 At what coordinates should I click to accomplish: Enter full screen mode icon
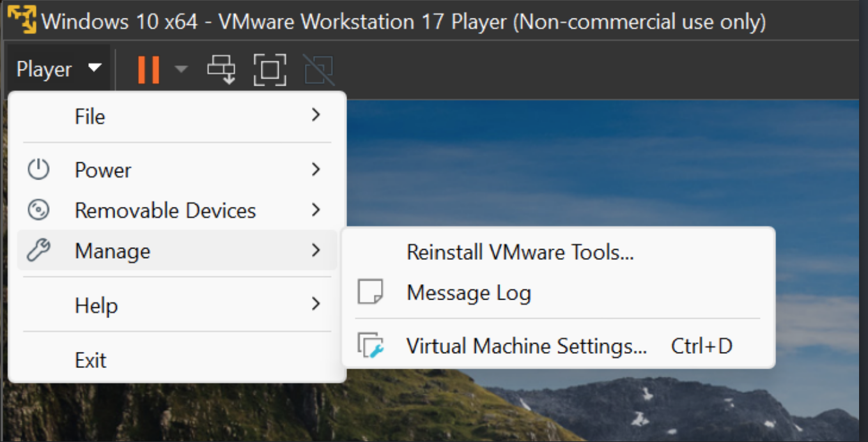269,69
